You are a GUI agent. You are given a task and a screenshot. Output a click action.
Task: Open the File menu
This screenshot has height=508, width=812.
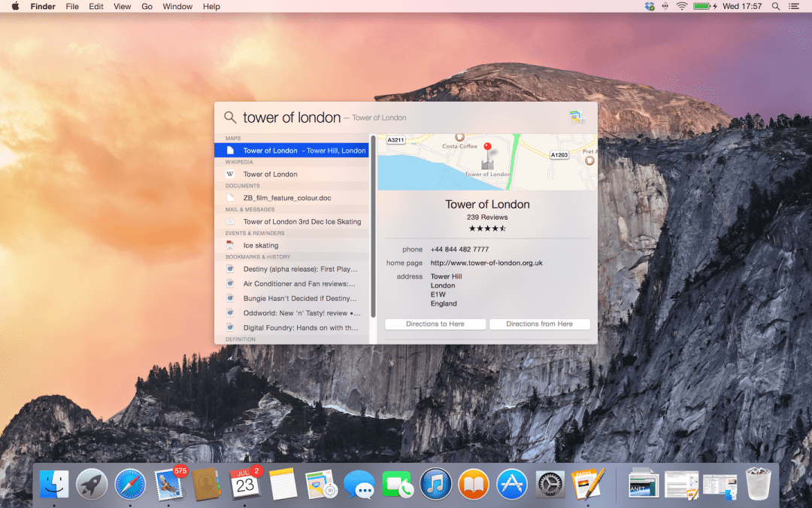72,6
